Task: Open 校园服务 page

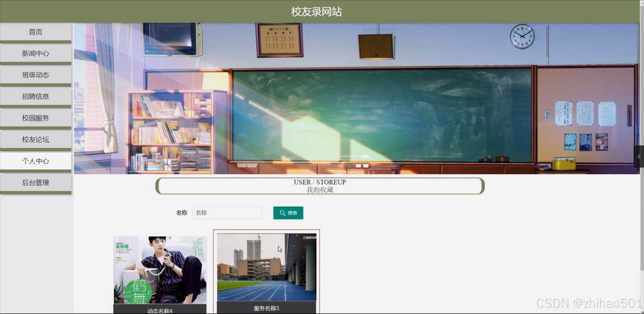Action: pyautogui.click(x=36, y=118)
